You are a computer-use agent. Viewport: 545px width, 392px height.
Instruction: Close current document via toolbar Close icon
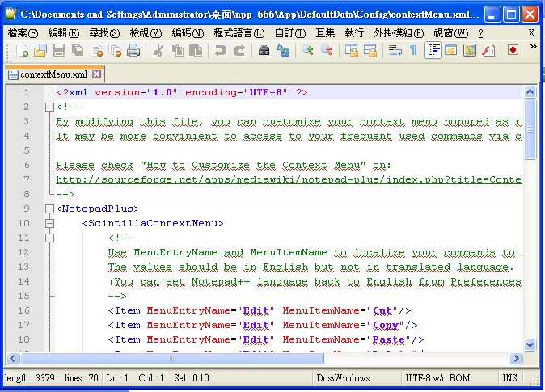[x=96, y=50]
